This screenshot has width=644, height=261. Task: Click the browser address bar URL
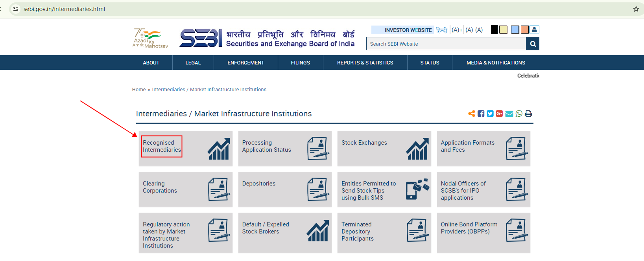64,9
